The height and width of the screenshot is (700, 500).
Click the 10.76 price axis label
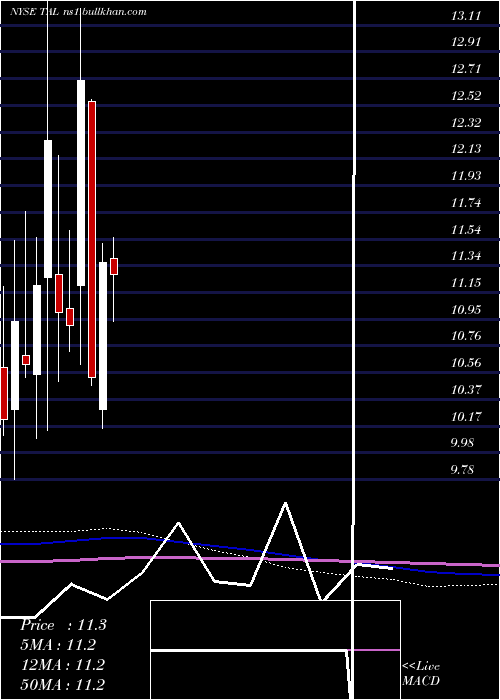[466, 336]
